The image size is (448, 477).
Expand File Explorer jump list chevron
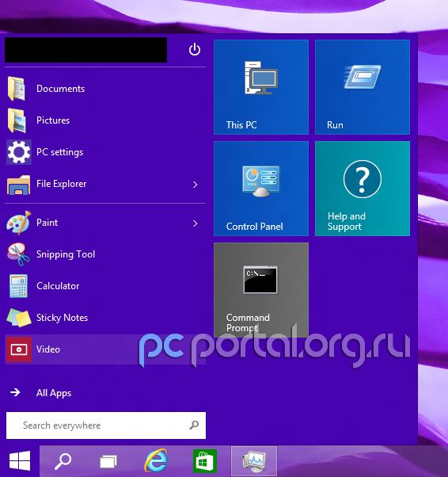coord(196,185)
